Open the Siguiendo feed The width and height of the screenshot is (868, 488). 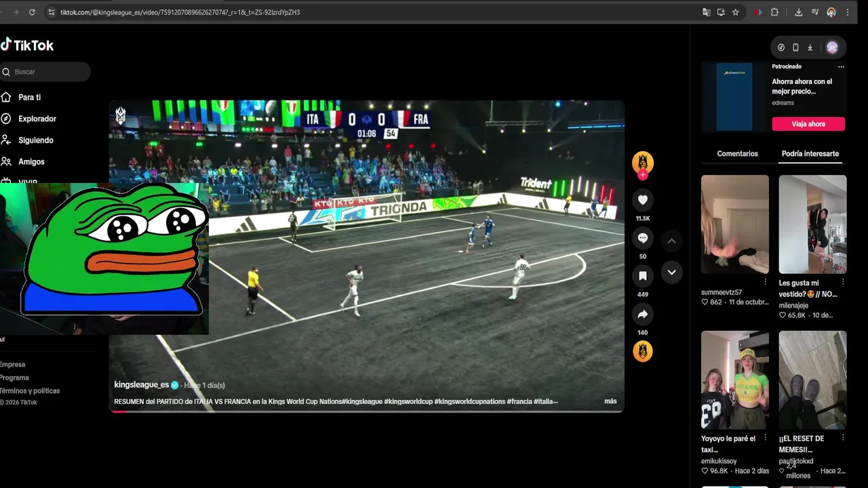pos(35,140)
